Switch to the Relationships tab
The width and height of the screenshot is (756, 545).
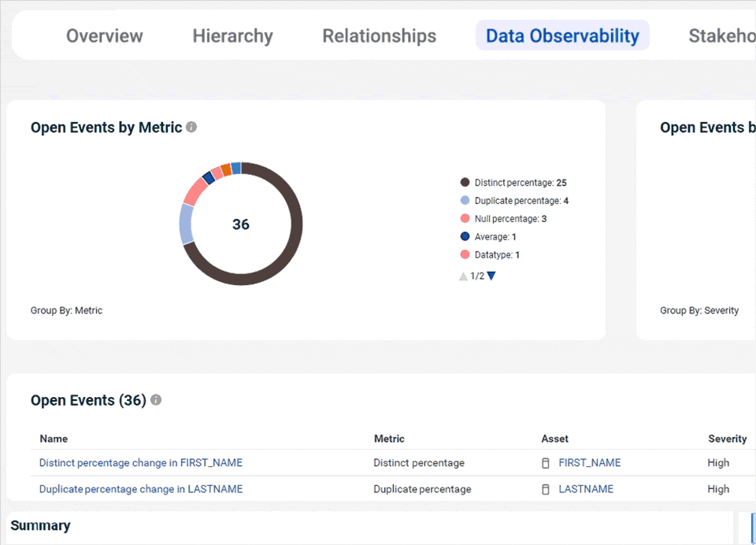(379, 35)
